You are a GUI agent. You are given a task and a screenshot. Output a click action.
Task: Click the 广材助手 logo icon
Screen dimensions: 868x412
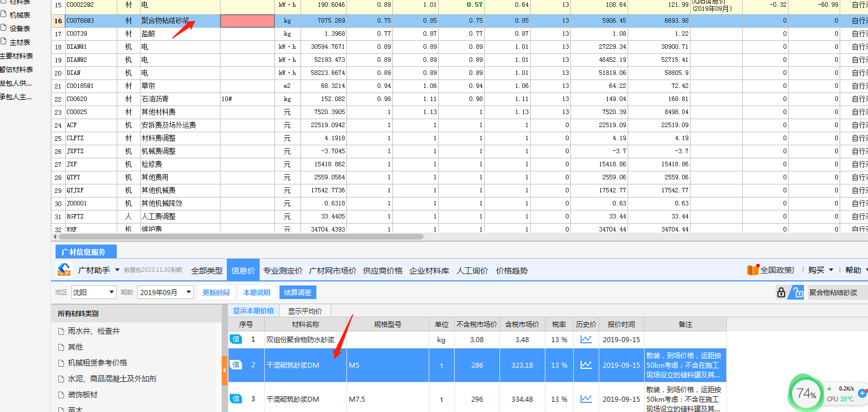(64, 270)
